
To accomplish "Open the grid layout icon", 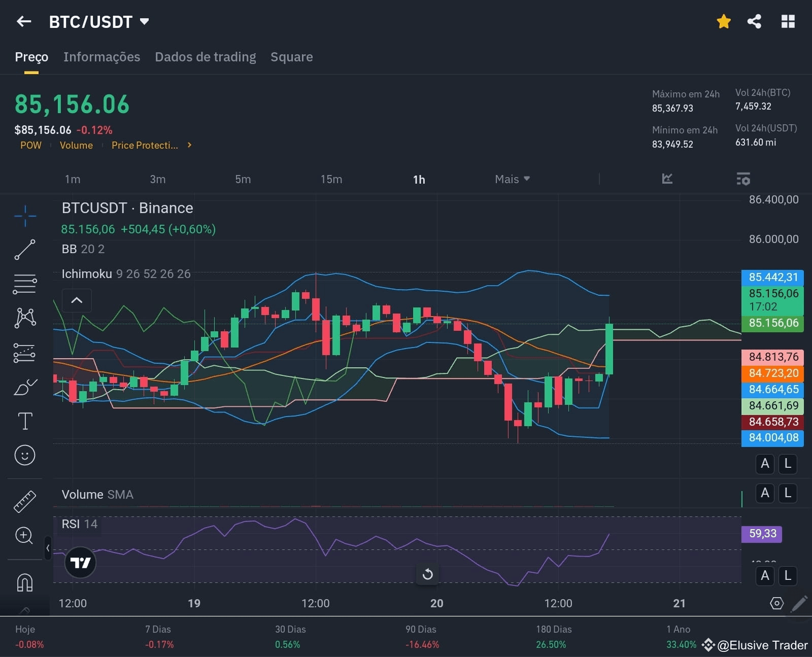I will (x=788, y=21).
